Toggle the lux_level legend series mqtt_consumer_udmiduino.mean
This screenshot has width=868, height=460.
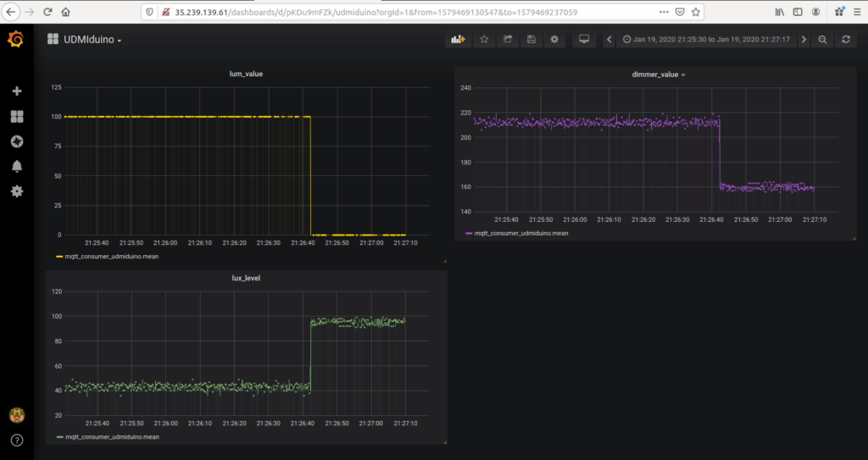pos(112,437)
